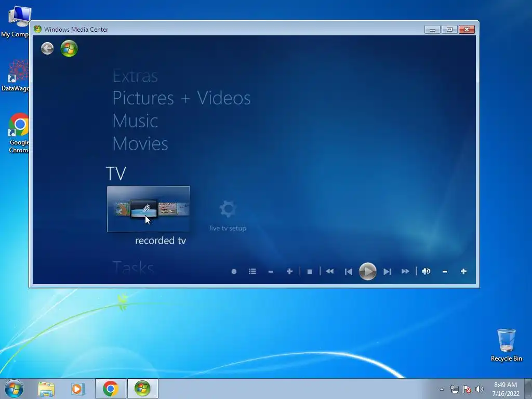This screenshot has height=399, width=532.
Task: Show hidden tray icons arrow
Action: click(442, 390)
